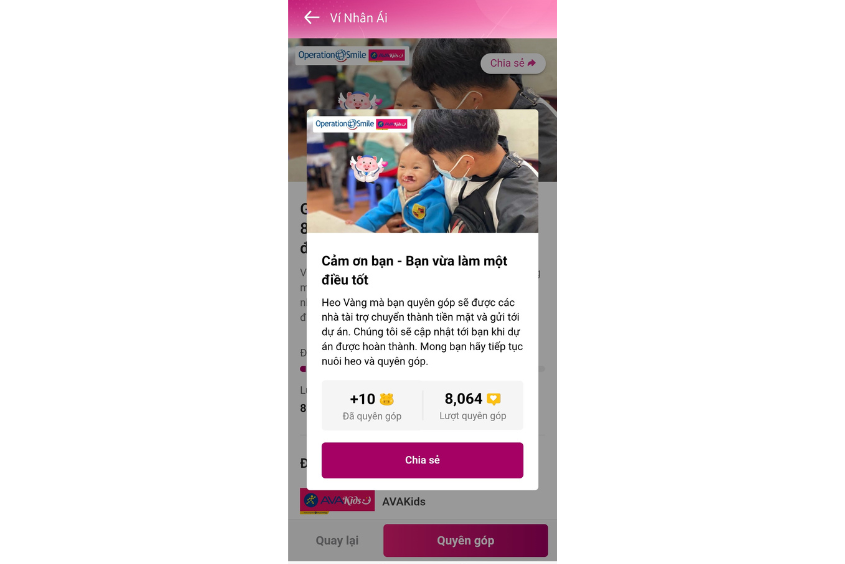Click the AVAKids sponsor logo
This screenshot has width=845, height=564.
[337, 501]
